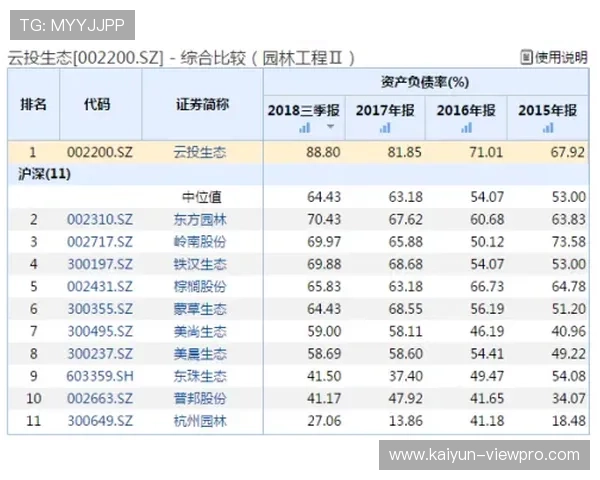Viewport: 600px width, 480px height.
Task: Open stock code 002431.SZ link
Action: click(x=100, y=286)
